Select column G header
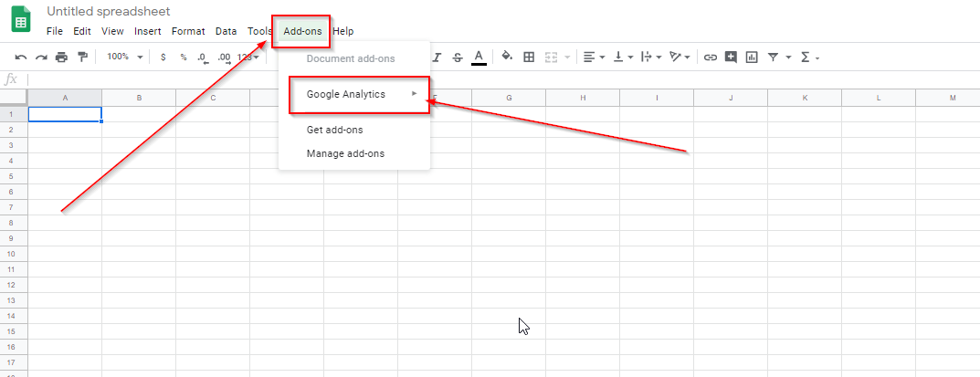This screenshot has height=377, width=980. pos(509,98)
